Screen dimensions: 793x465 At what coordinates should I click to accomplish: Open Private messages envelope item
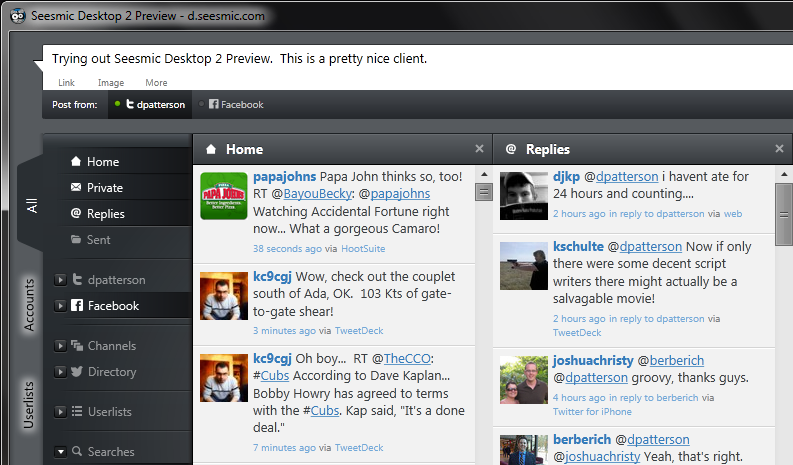pos(97,188)
